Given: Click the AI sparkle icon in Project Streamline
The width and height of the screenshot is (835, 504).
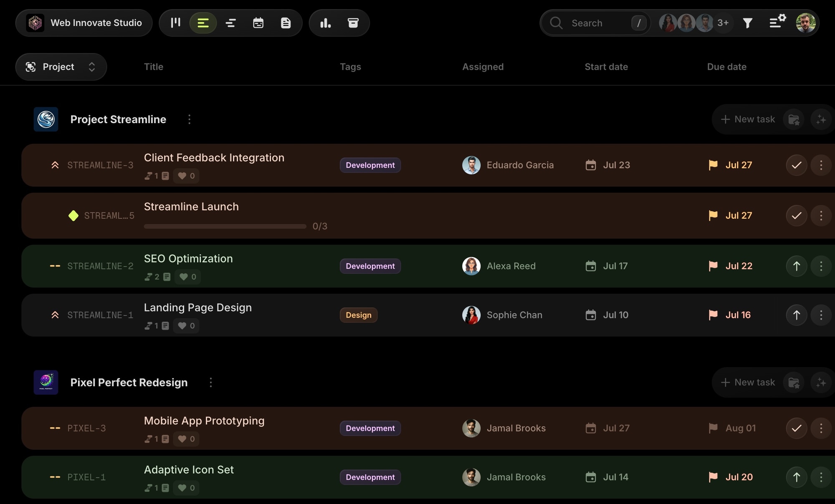Looking at the screenshot, I should (821, 119).
